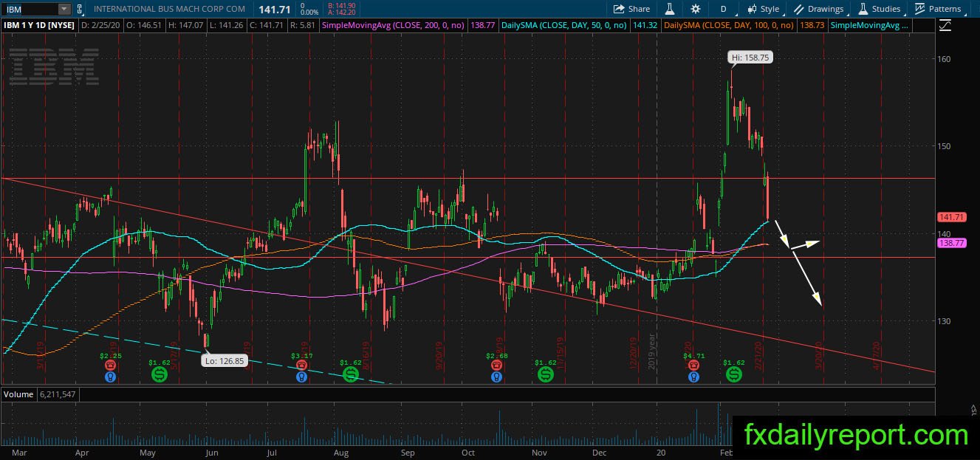This screenshot has height=460, width=980.
Task: Click the 141.71 last price axis tag
Action: click(x=951, y=218)
